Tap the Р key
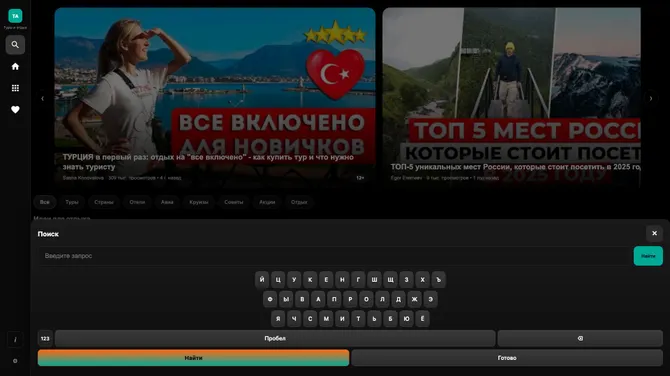 click(x=350, y=300)
